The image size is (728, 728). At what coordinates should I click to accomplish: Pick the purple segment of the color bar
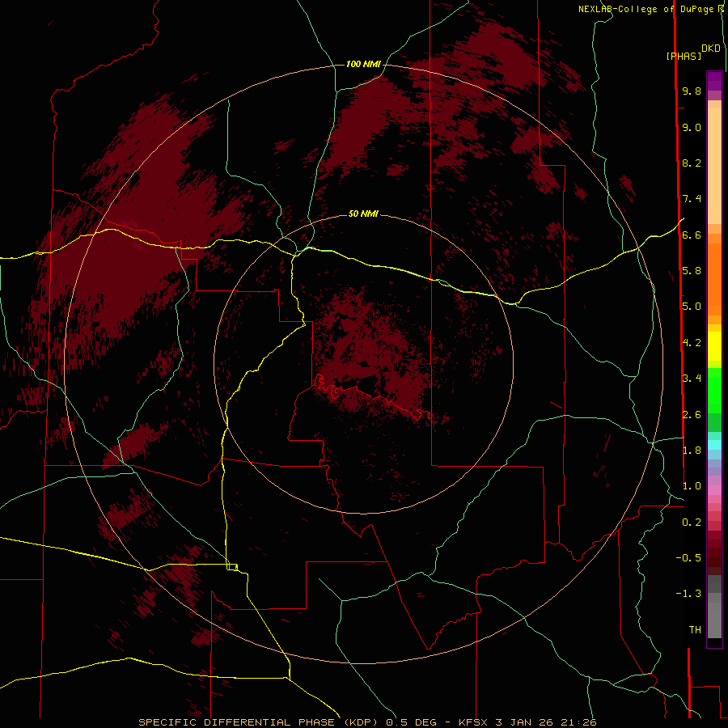(x=714, y=81)
